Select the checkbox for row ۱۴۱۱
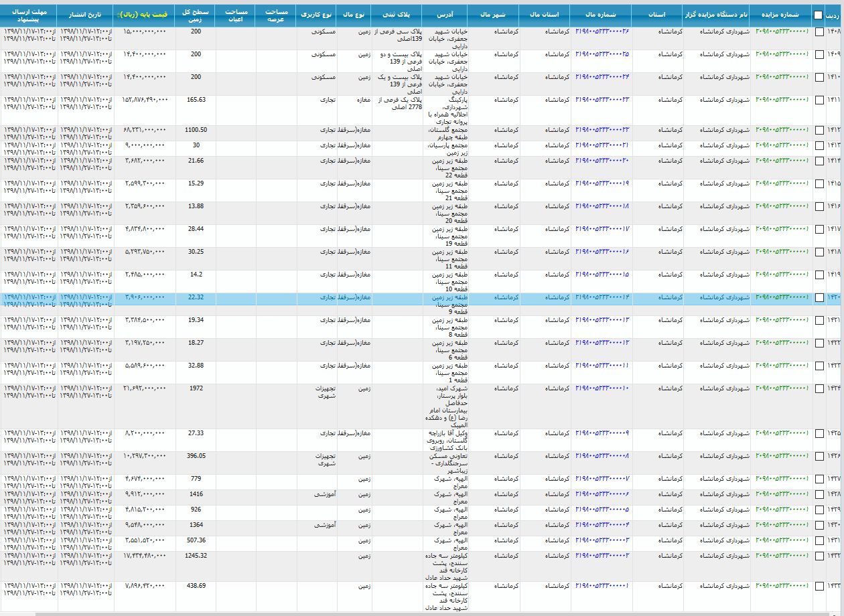 819,103
